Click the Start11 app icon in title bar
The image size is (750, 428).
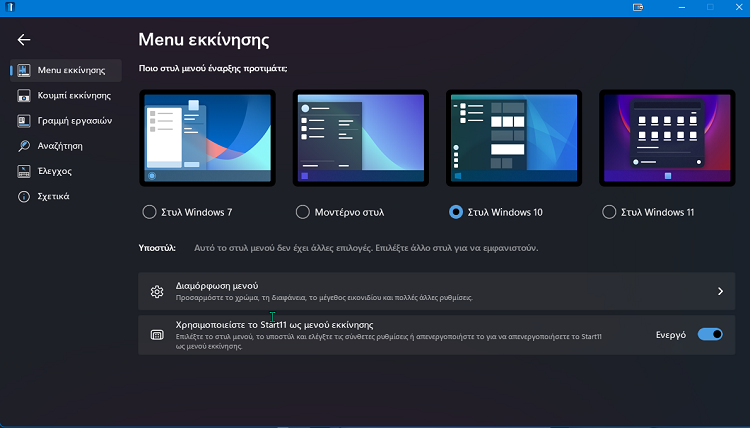point(10,7)
